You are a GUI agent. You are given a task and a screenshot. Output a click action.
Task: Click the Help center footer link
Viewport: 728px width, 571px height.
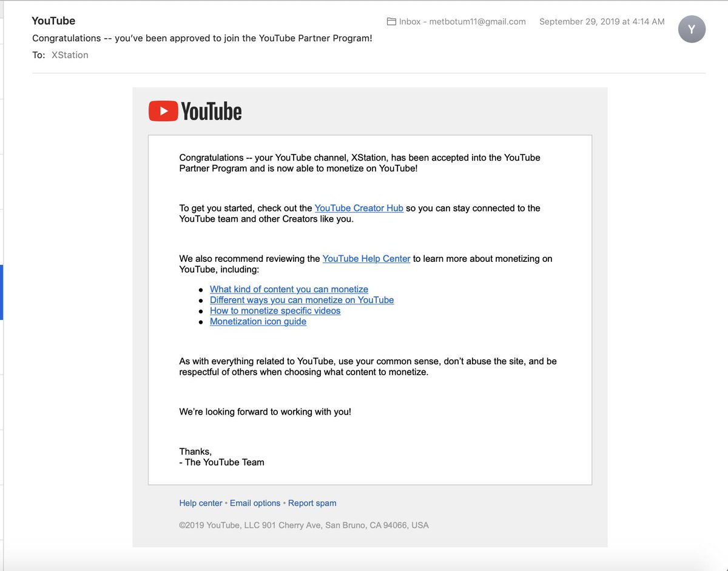[x=201, y=503]
